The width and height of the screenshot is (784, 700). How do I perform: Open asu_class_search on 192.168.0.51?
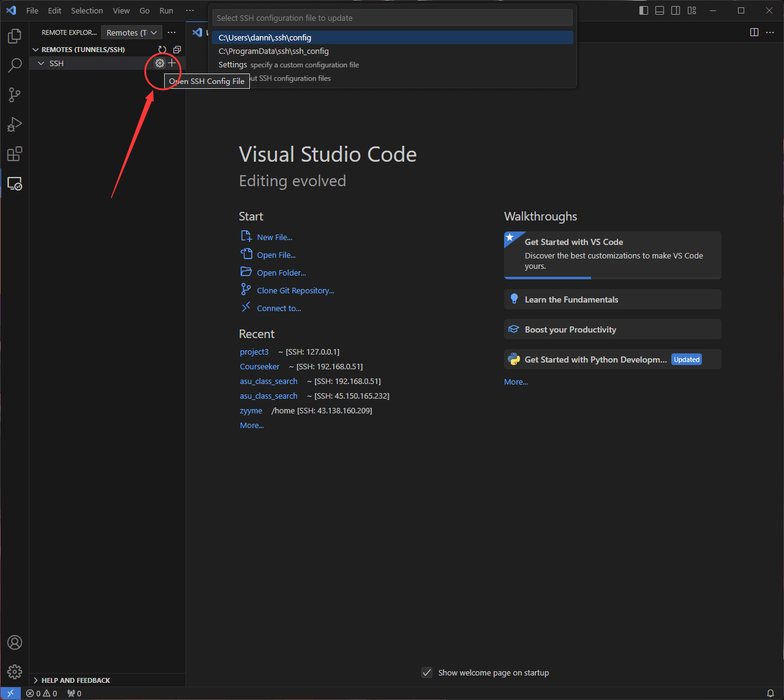click(x=269, y=381)
